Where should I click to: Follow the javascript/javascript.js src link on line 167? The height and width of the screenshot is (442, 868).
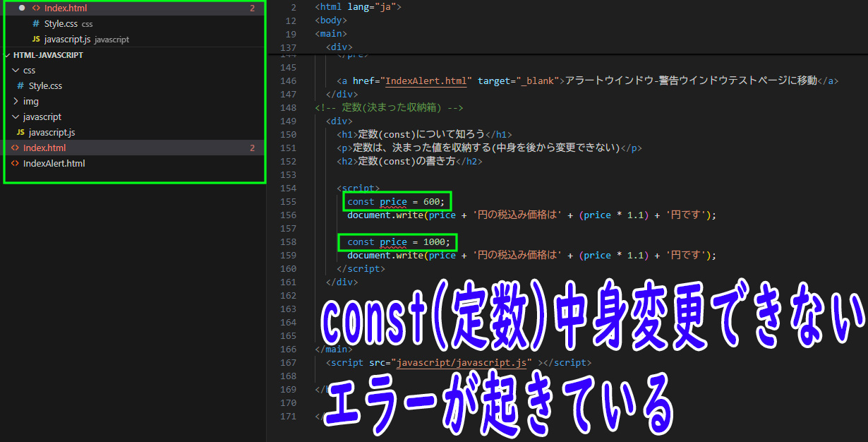point(462,363)
